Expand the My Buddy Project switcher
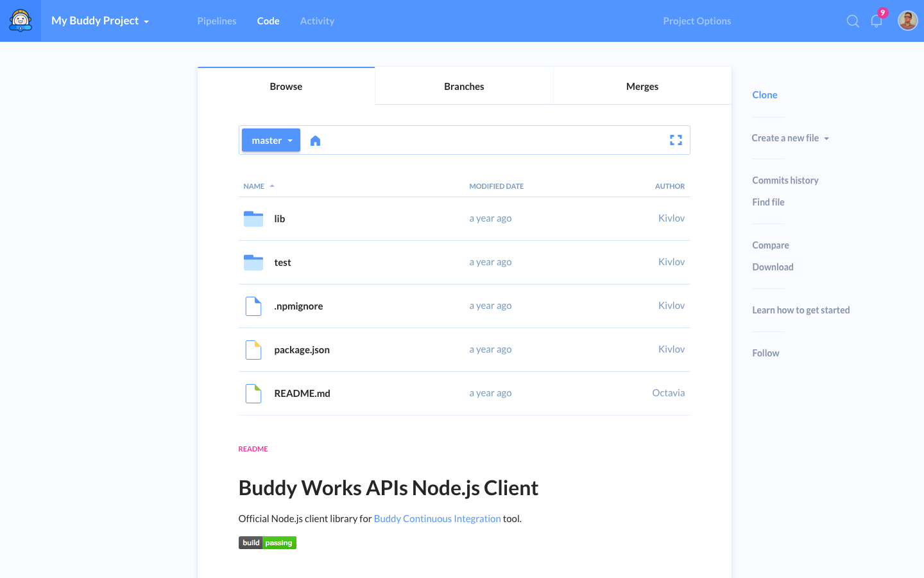This screenshot has height=578, width=924. click(100, 21)
